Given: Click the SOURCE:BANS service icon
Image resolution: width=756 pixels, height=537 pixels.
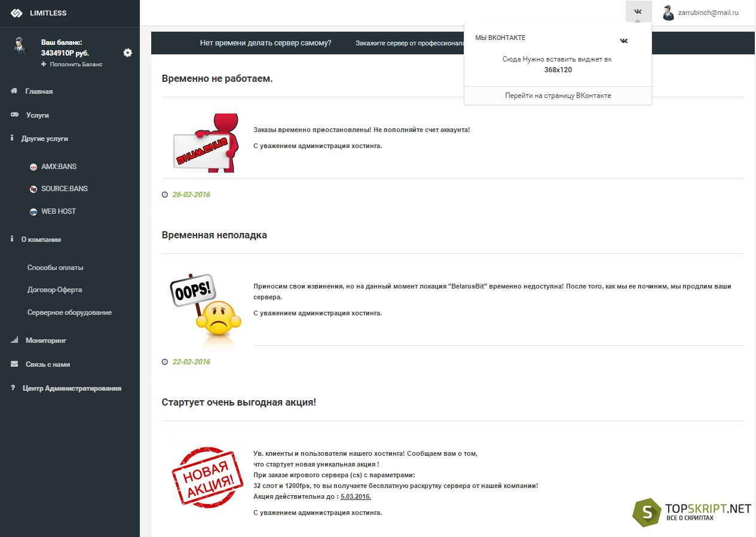Looking at the screenshot, I should tap(33, 189).
